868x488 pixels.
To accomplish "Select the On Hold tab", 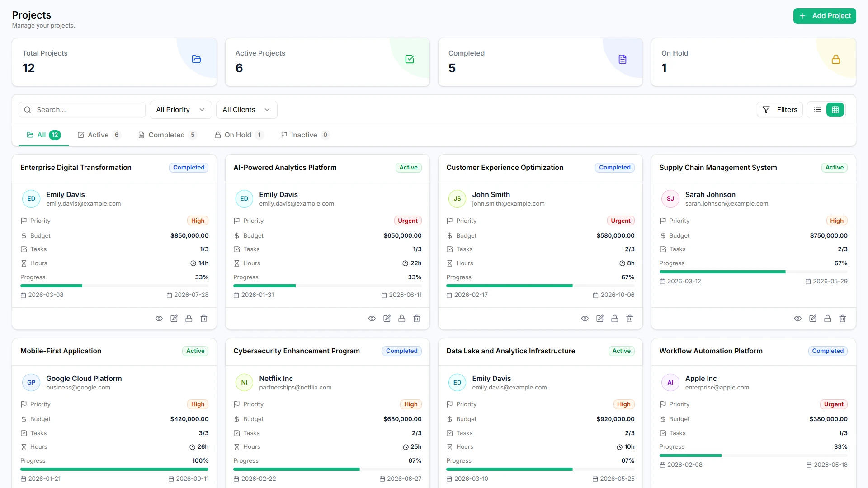I will (x=239, y=135).
